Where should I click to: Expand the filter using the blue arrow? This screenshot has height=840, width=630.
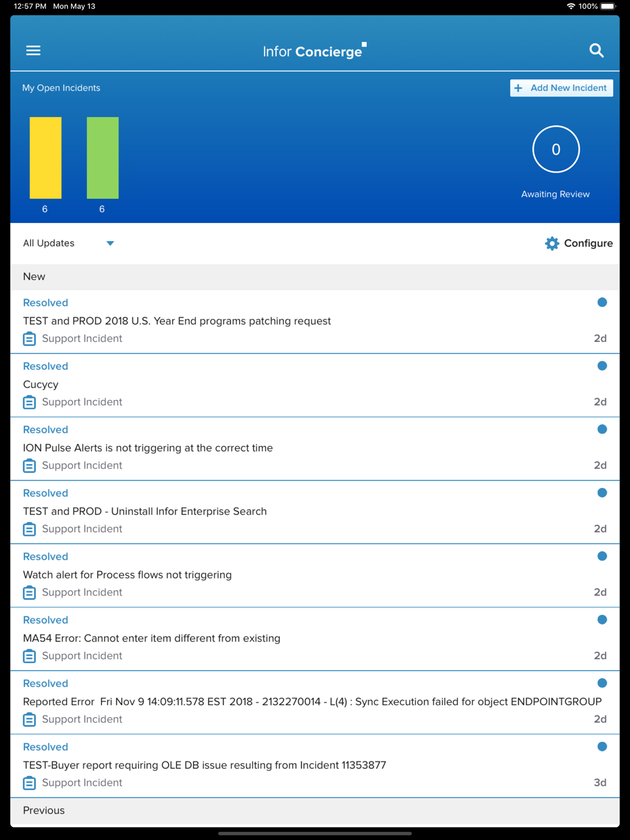pos(110,244)
